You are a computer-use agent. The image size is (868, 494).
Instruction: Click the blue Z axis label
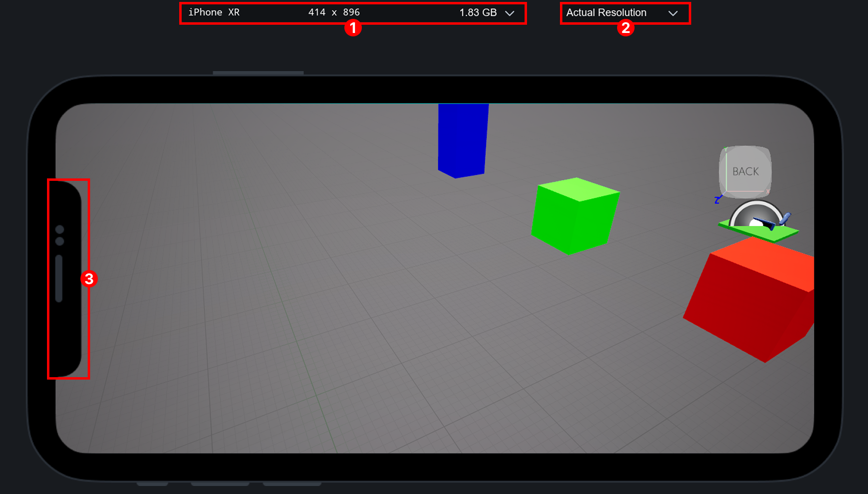click(717, 200)
